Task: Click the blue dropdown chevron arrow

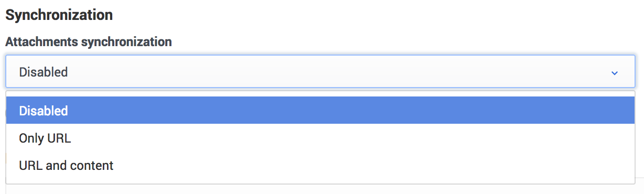Action: tap(615, 73)
